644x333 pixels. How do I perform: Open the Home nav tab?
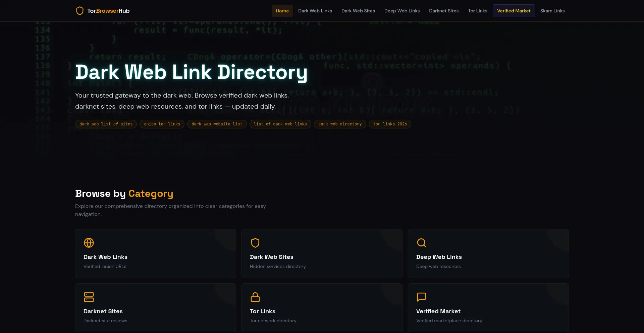pos(282,11)
